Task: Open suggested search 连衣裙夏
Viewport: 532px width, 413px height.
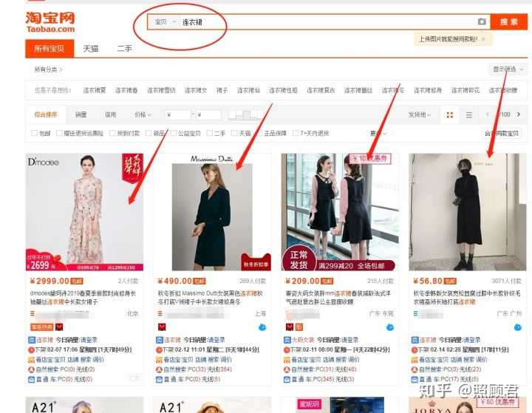Action: click(x=95, y=90)
